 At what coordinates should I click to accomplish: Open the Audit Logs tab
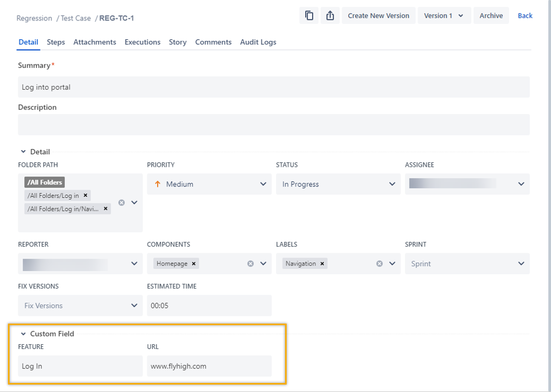coord(258,42)
